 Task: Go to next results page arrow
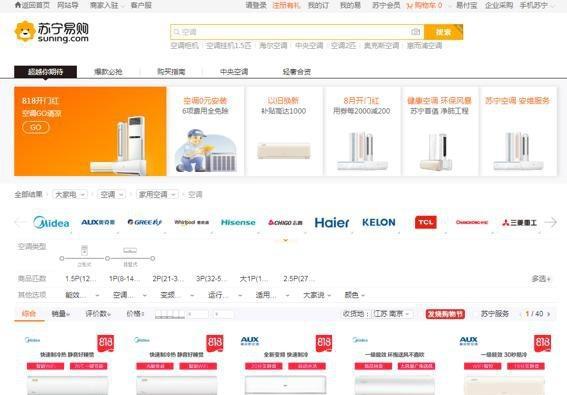[x=549, y=314]
